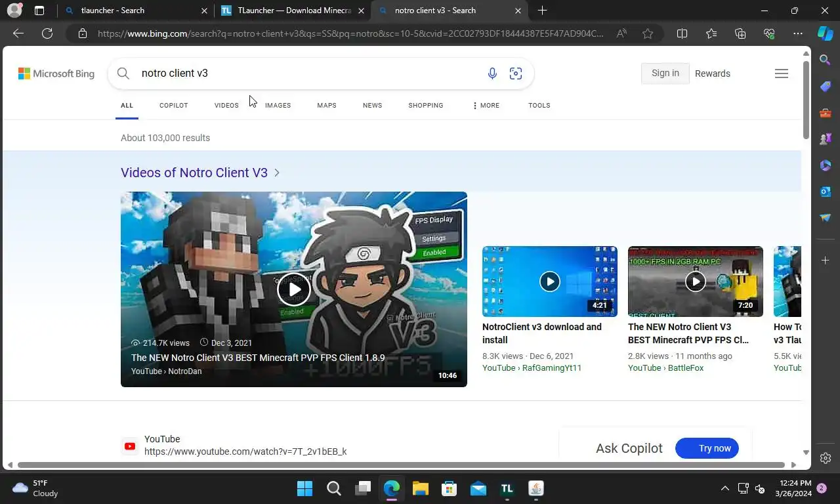
Task: Open the Edge profile avatar icon
Action: click(14, 10)
